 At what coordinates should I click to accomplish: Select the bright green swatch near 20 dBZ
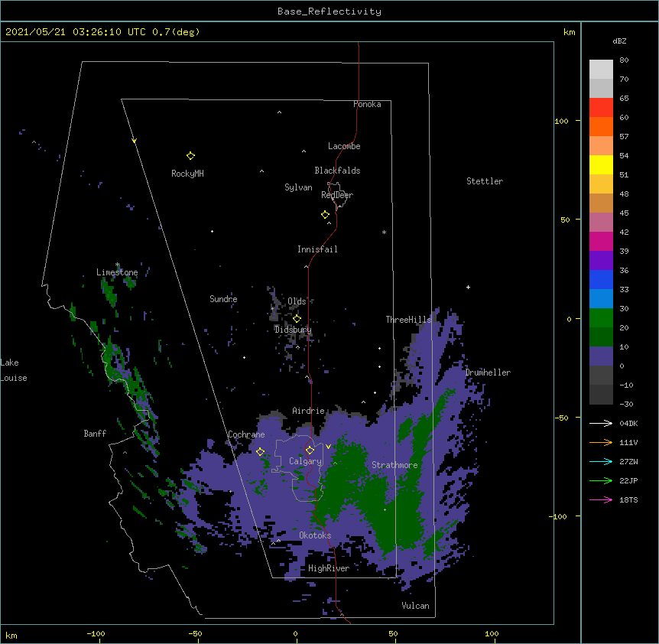click(x=601, y=318)
